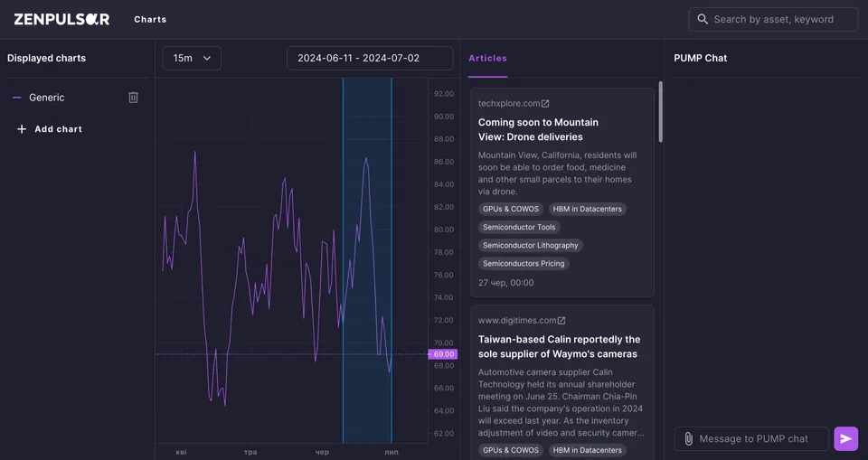Click the search magnifier icon
Image resolution: width=868 pixels, height=460 pixels.
point(703,19)
